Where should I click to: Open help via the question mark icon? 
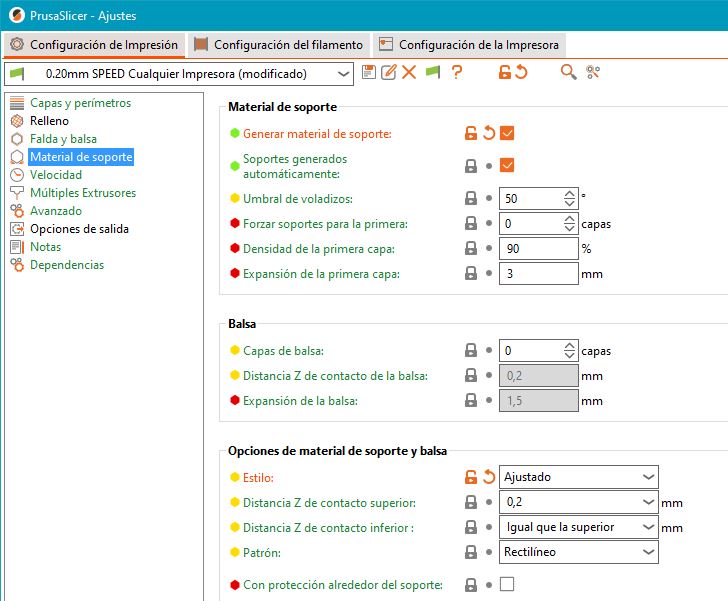[457, 72]
